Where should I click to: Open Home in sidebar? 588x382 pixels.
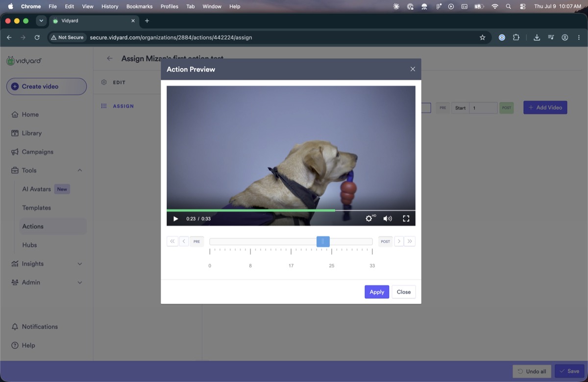pos(30,114)
